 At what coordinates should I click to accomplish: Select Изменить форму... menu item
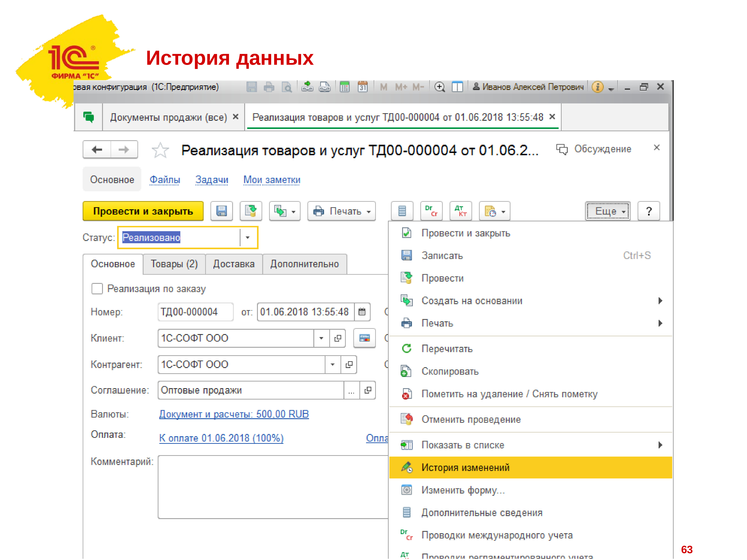coord(530,490)
